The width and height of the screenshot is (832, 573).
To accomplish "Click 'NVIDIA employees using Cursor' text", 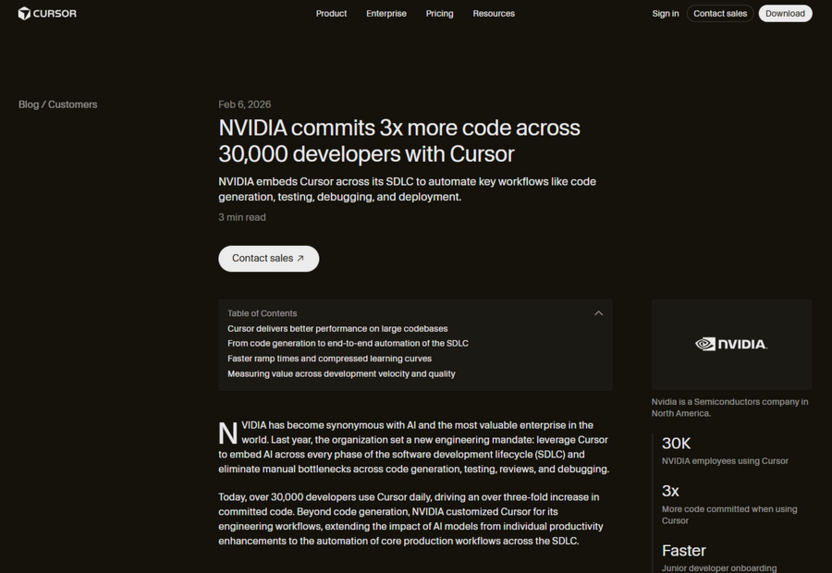I will (x=725, y=461).
